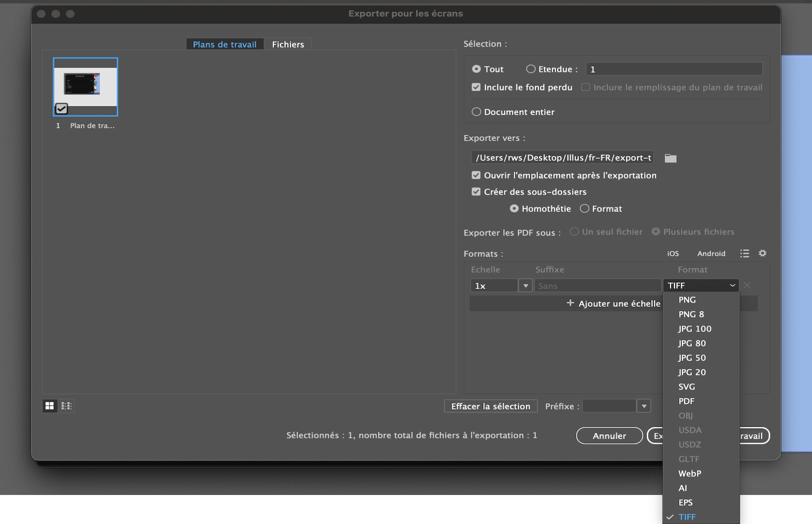
Task: Click the folder browse icon
Action: [x=670, y=158]
